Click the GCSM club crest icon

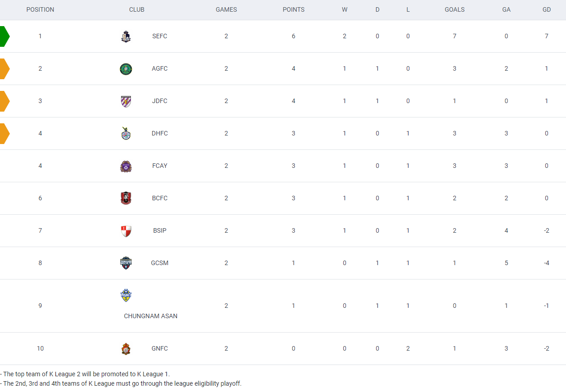click(126, 263)
